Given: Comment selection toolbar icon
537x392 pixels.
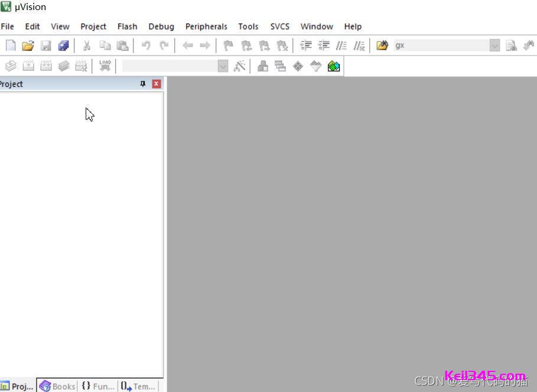Looking at the screenshot, I should pyautogui.click(x=341, y=45).
